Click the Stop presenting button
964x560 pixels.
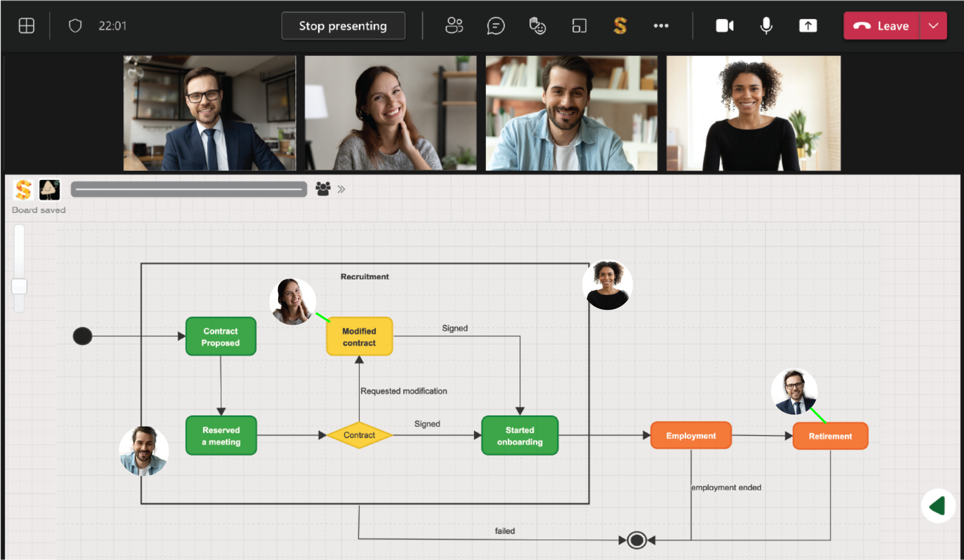tap(343, 25)
